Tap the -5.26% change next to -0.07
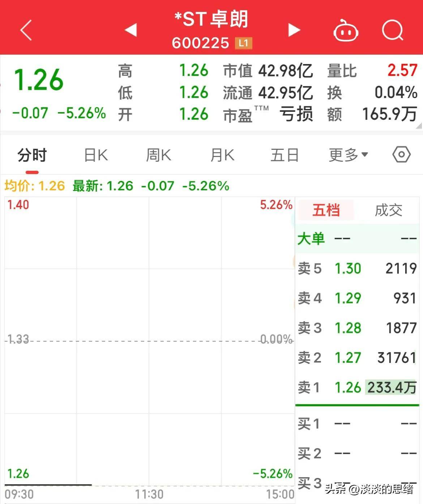Viewport: 423px width, 504px height. tap(82, 113)
